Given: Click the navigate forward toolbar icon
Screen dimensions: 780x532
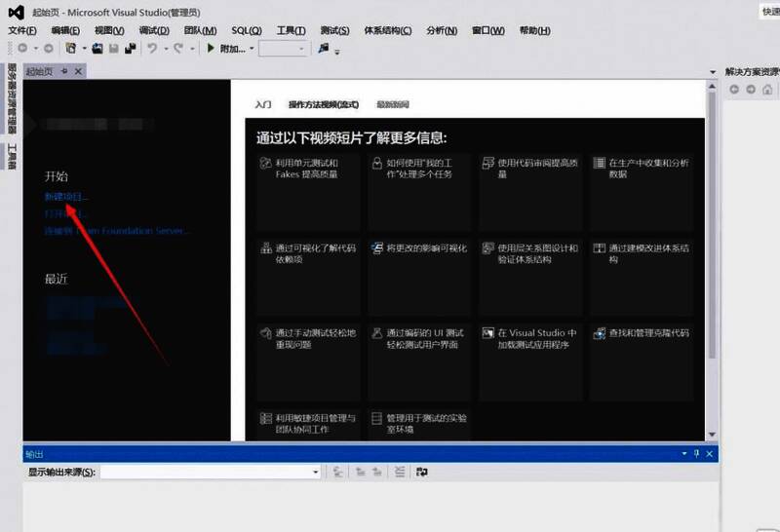Looking at the screenshot, I should 48,48.
